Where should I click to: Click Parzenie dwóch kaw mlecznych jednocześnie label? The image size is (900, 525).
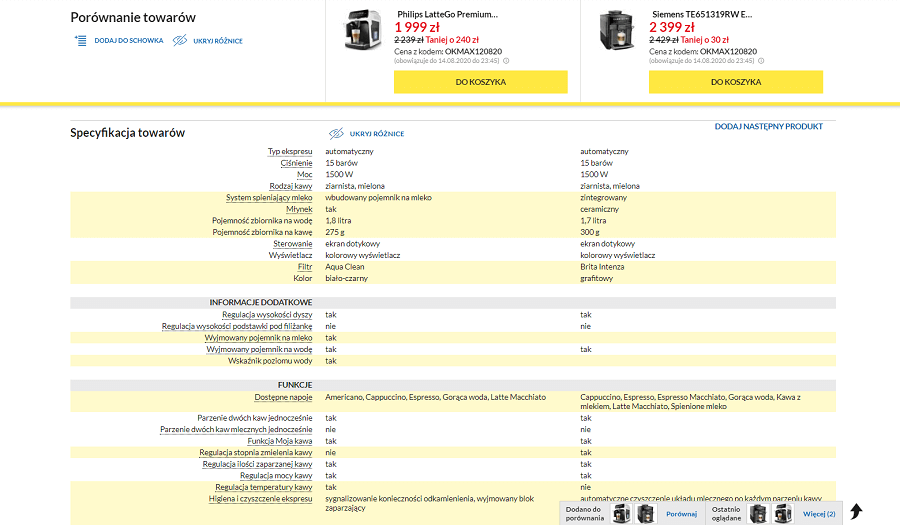pos(236,429)
